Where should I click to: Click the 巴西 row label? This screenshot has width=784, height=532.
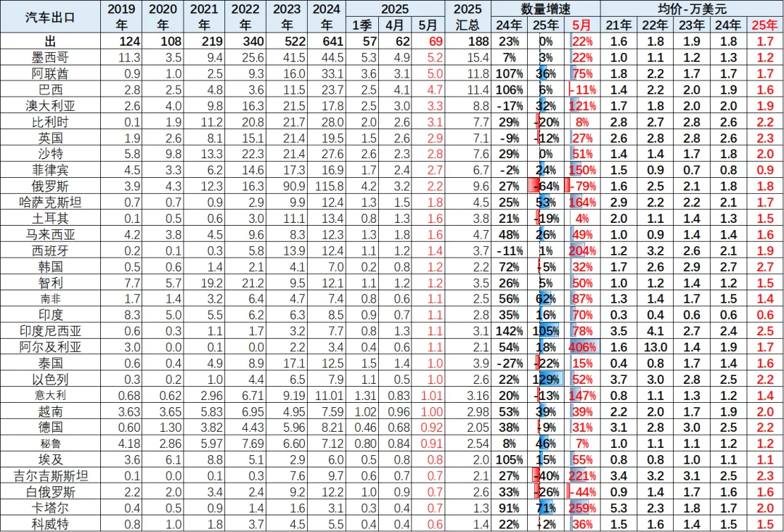pyautogui.click(x=49, y=89)
